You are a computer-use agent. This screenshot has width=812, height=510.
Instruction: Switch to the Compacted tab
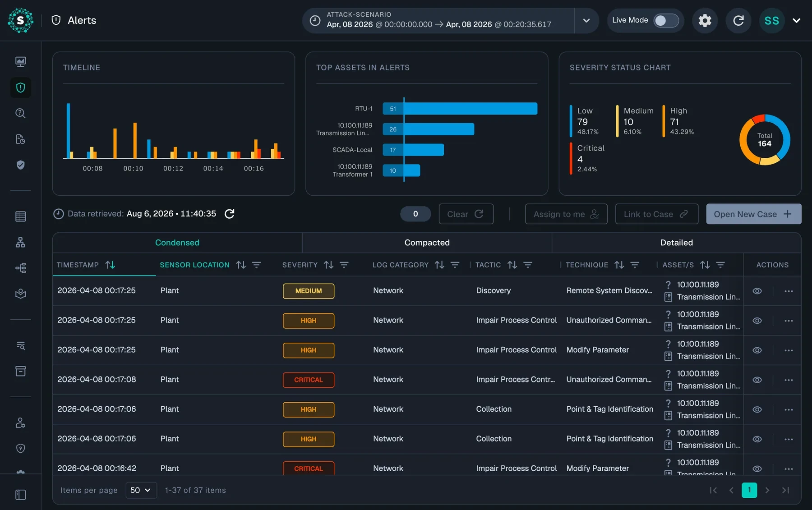click(427, 243)
